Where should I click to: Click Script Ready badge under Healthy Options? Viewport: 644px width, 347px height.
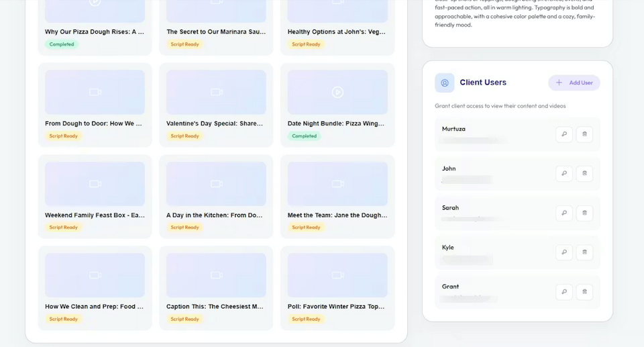click(306, 44)
